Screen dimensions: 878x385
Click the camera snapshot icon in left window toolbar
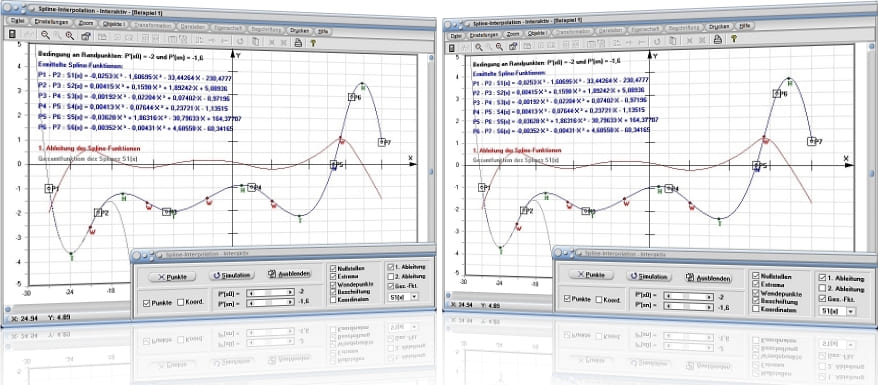tap(85, 36)
